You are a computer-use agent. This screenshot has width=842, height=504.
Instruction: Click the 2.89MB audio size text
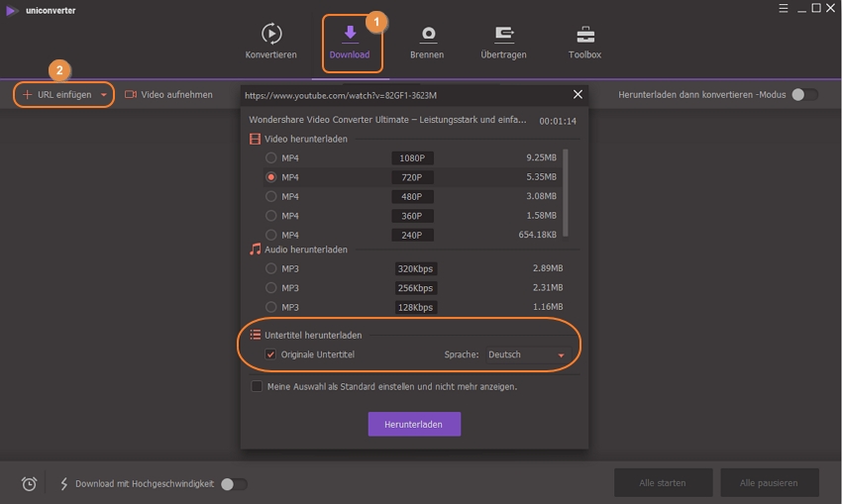click(x=548, y=267)
